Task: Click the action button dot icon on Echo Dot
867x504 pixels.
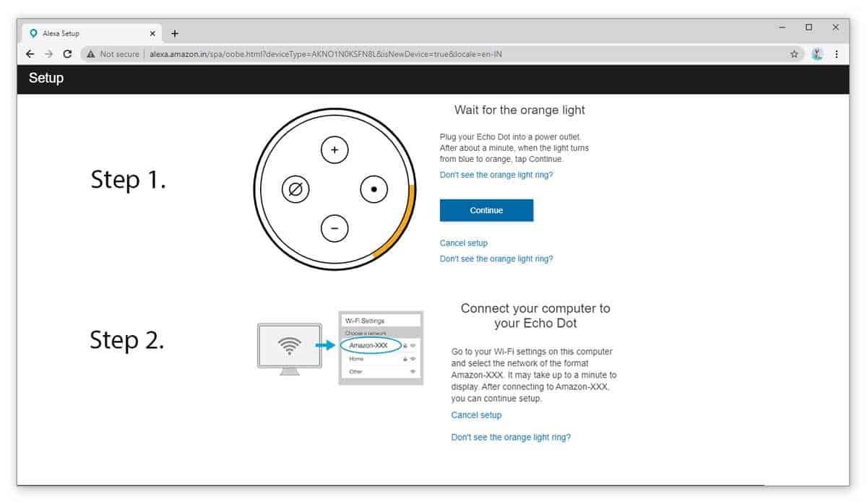Action: point(374,189)
